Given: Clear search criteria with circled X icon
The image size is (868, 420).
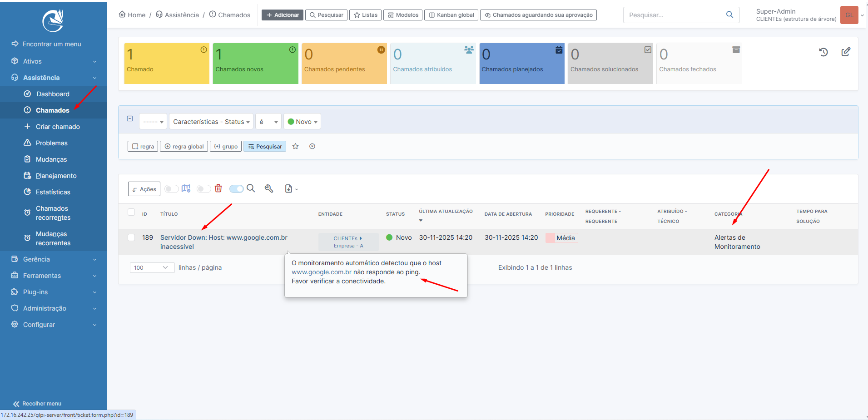Looking at the screenshot, I should pyautogui.click(x=312, y=146).
